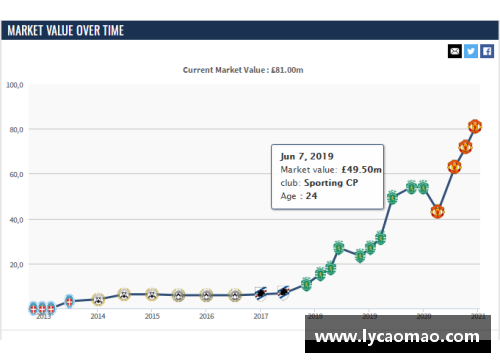Share the chart on Facebook
The height and width of the screenshot is (362, 500).
(x=487, y=51)
